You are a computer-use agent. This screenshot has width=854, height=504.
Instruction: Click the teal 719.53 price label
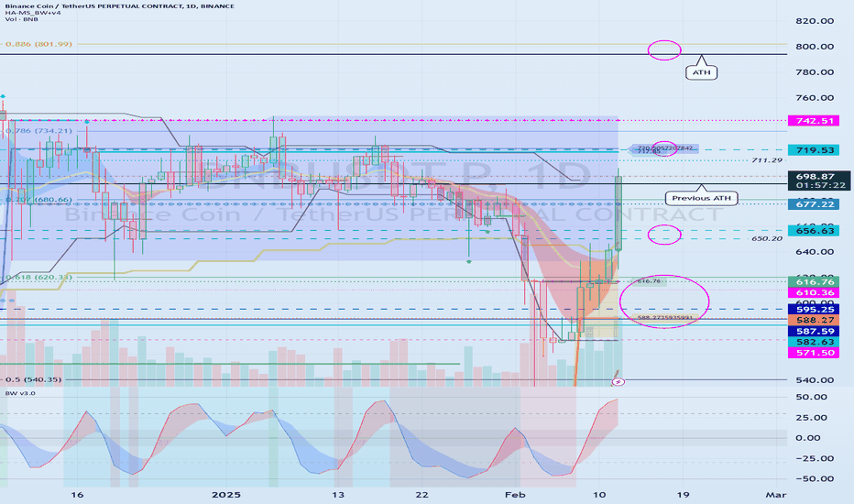tap(814, 150)
